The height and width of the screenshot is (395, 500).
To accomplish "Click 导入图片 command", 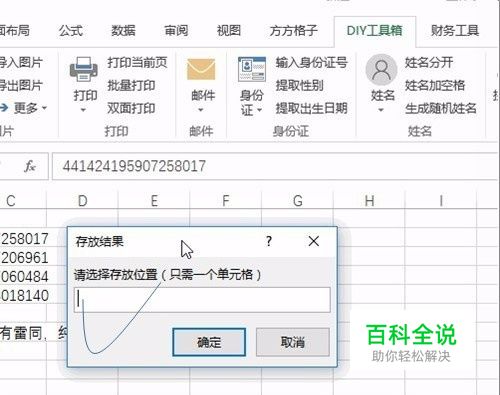I will pos(21,62).
